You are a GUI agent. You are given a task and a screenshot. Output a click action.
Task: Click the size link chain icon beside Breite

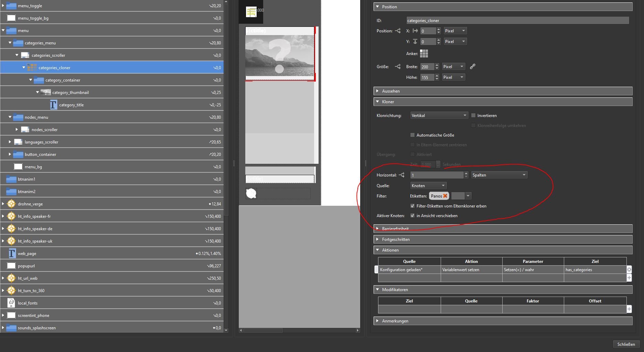click(473, 66)
